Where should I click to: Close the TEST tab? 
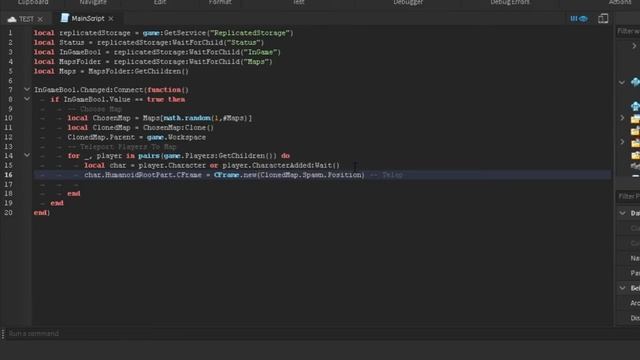point(40,19)
